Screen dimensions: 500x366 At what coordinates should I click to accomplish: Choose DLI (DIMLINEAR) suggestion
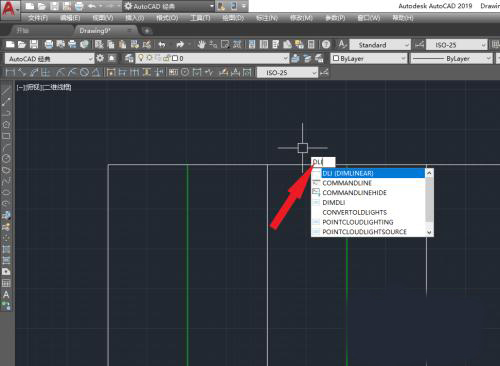point(368,173)
